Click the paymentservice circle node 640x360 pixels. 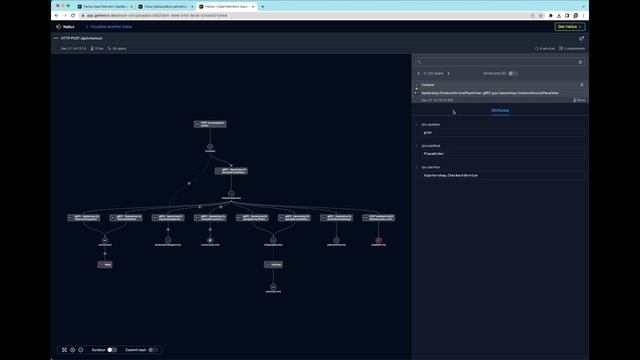tap(336, 240)
